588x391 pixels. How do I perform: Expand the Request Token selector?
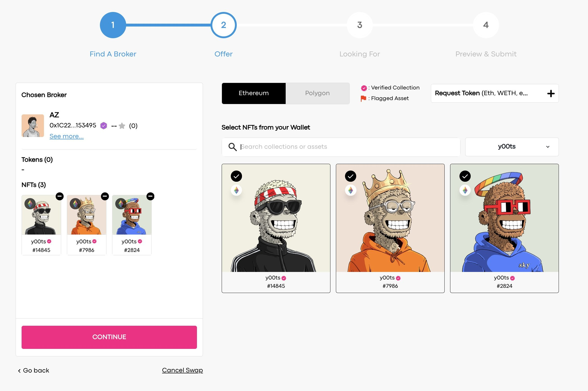pyautogui.click(x=495, y=93)
